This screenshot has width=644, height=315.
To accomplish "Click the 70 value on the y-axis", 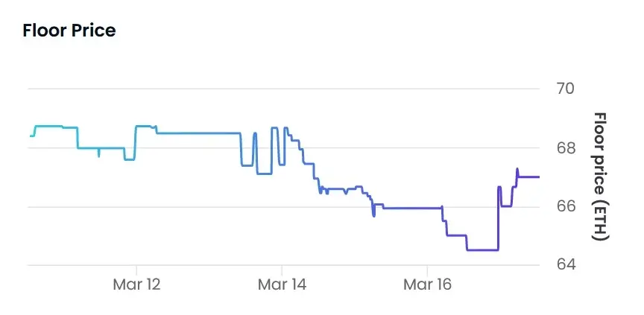I will [x=565, y=89].
